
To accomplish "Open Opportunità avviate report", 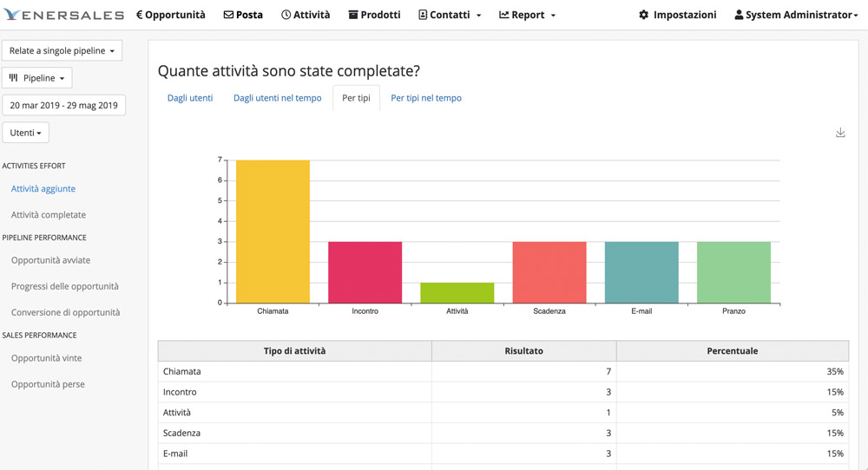I will point(50,260).
